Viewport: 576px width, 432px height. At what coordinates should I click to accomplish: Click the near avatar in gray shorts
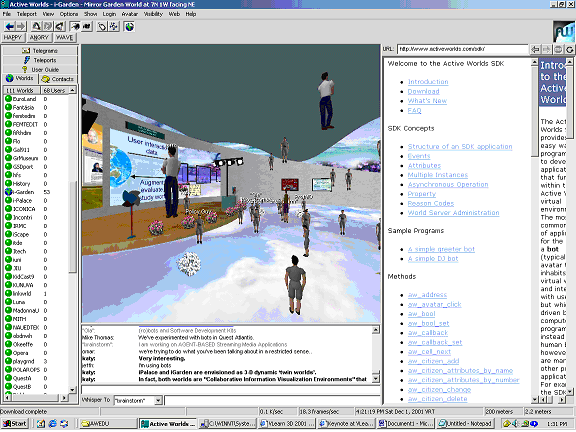[295, 285]
